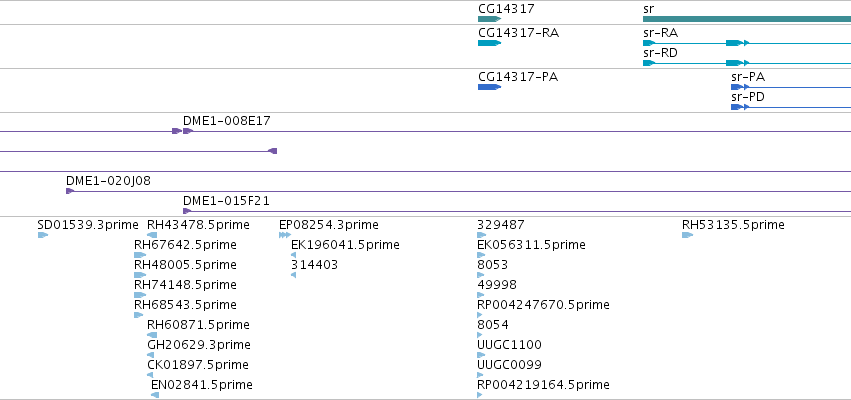Select the sr gene bar
Viewport: 851px width, 400px height.
point(747,19)
